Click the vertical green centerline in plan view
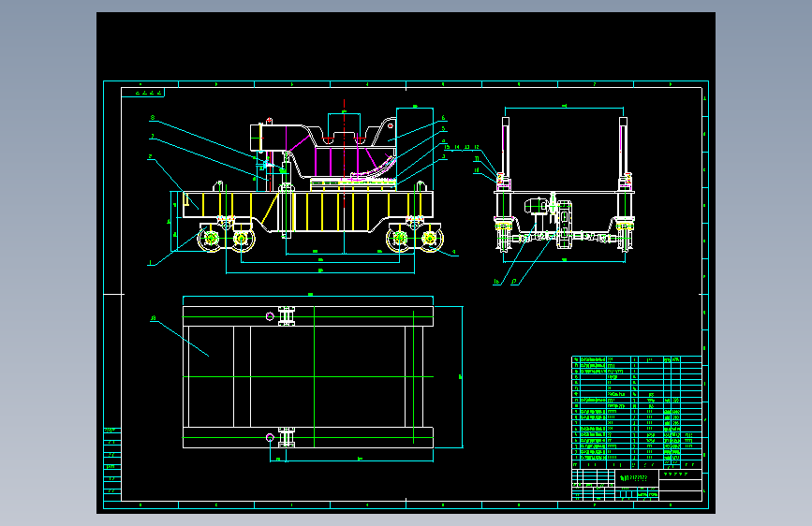Image resolution: width=812 pixels, height=526 pixels. 315,377
